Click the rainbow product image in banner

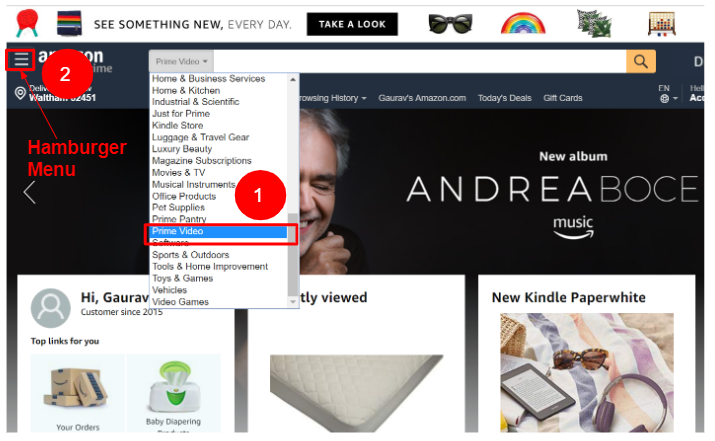click(523, 23)
